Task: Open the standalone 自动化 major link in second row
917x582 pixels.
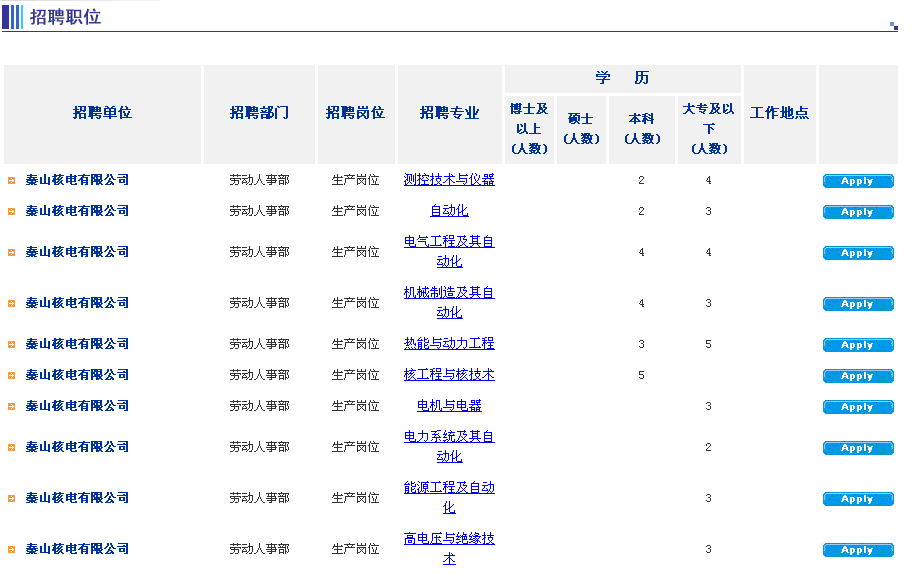Action: coord(449,211)
